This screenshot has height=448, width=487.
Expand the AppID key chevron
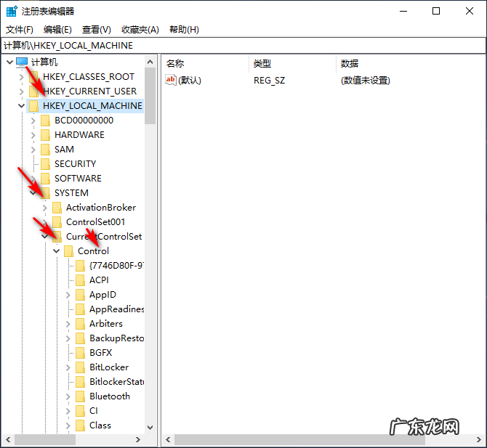point(68,295)
